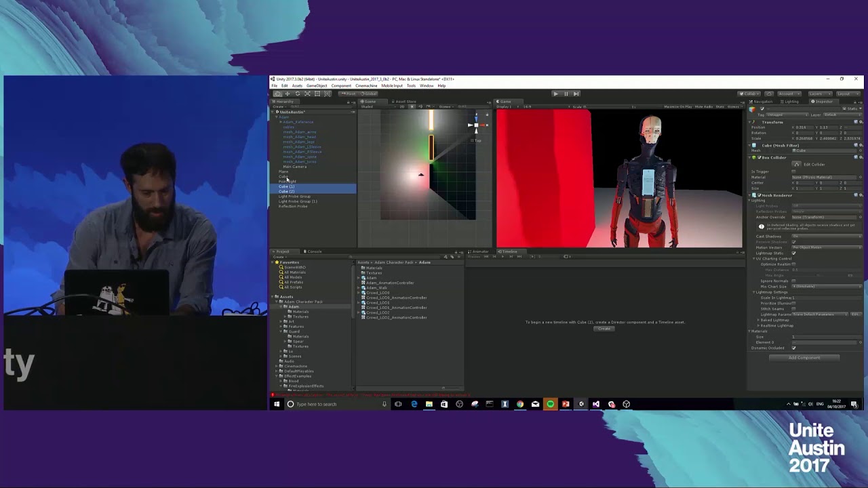Select Reflection Probe in hierarchy
868x488 pixels.
click(x=293, y=206)
